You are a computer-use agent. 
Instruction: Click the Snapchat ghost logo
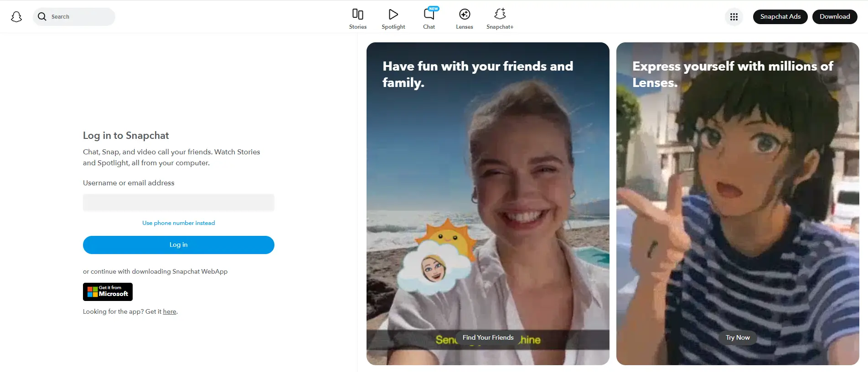[16, 17]
